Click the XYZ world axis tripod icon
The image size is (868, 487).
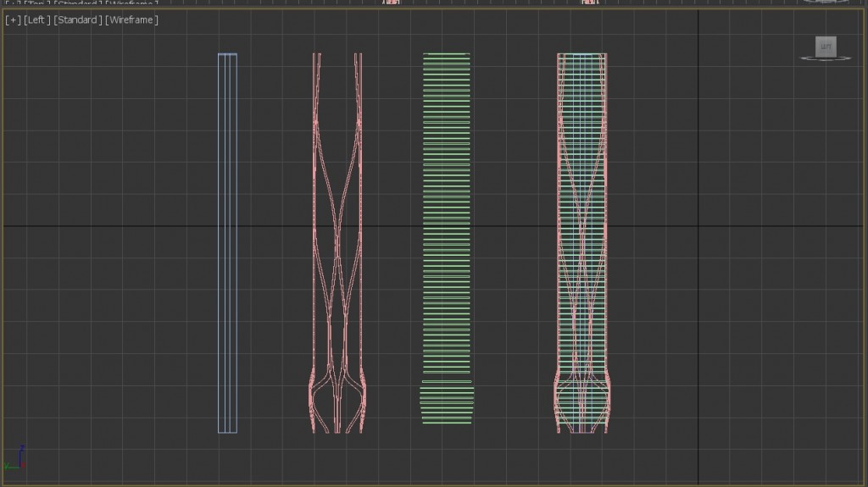click(x=15, y=458)
